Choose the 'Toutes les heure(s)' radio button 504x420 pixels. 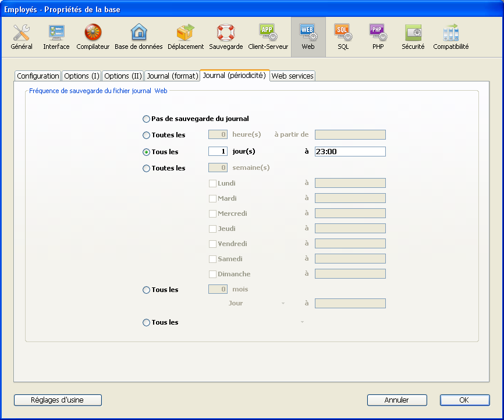click(146, 136)
